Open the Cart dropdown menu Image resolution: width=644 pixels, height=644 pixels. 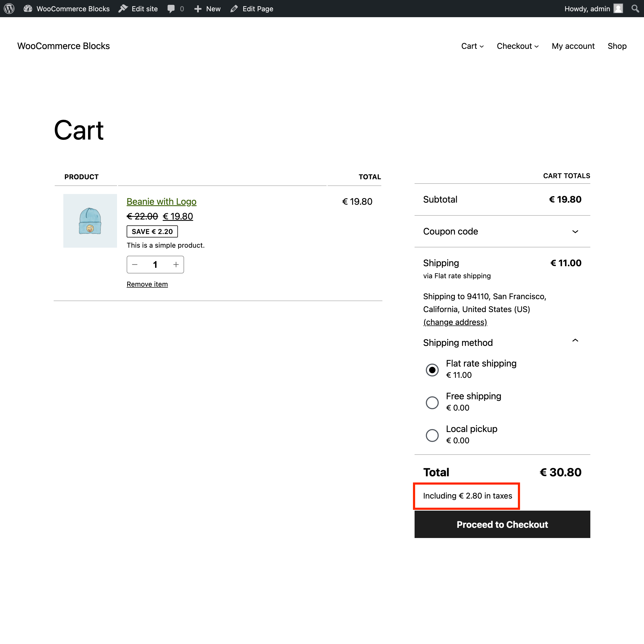coord(472,46)
